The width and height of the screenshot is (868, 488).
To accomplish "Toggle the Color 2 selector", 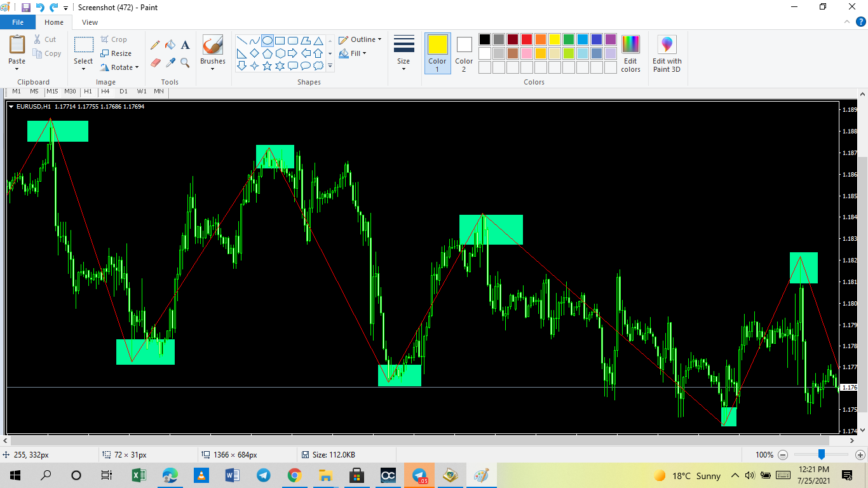I will 464,53.
